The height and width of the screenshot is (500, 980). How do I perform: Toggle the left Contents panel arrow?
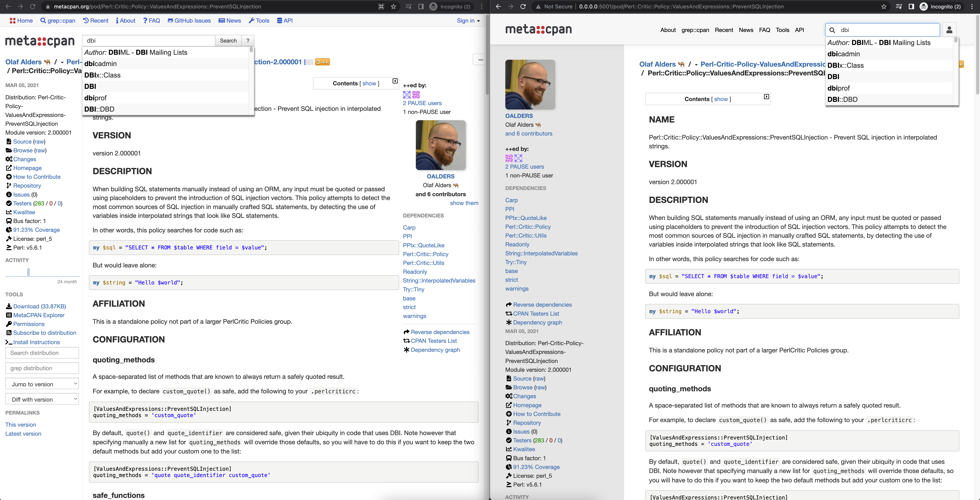(x=395, y=81)
